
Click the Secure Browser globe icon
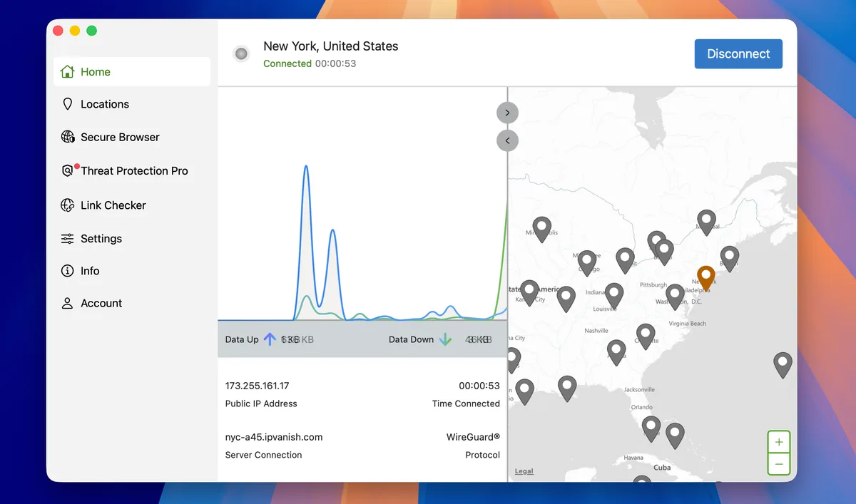[68, 137]
